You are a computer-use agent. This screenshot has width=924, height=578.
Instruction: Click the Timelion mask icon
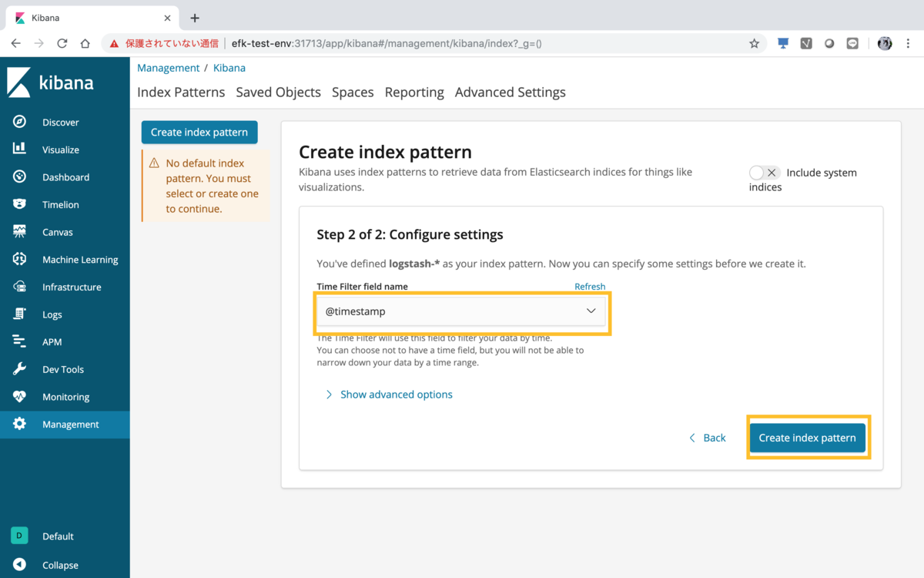tap(19, 204)
